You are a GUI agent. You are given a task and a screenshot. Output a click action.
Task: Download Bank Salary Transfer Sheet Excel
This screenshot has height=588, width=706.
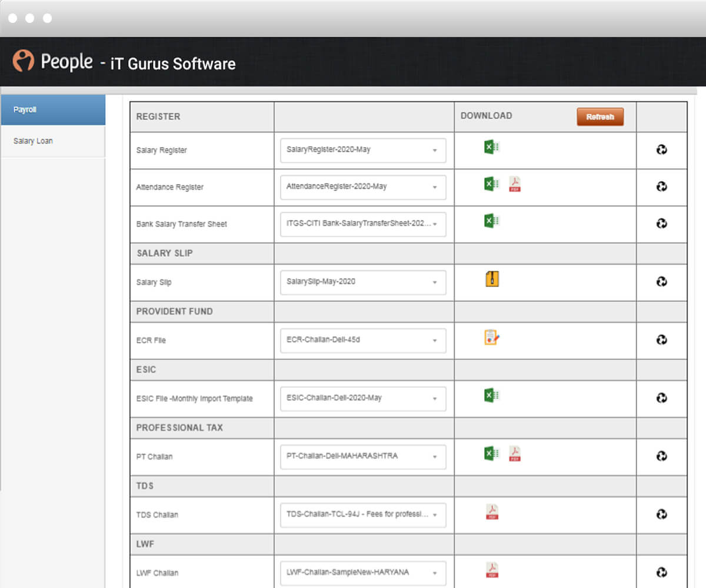coord(491,221)
